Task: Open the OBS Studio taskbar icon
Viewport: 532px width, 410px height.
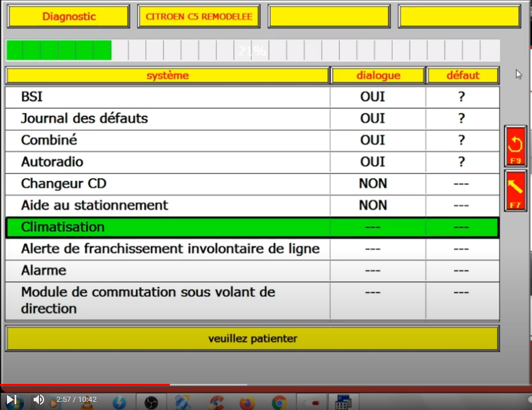Action: click(151, 402)
